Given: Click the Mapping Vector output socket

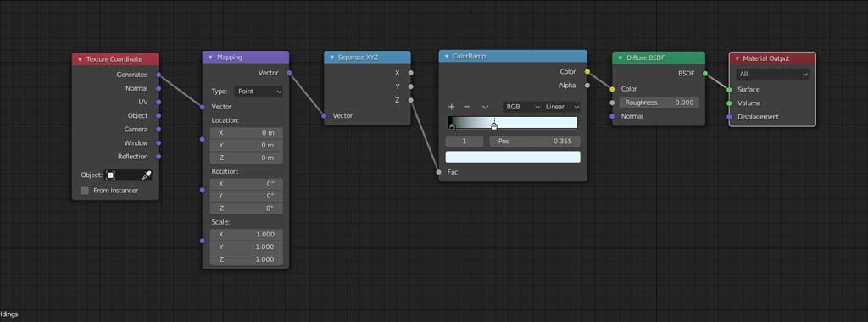Looking at the screenshot, I should pyautogui.click(x=289, y=73).
